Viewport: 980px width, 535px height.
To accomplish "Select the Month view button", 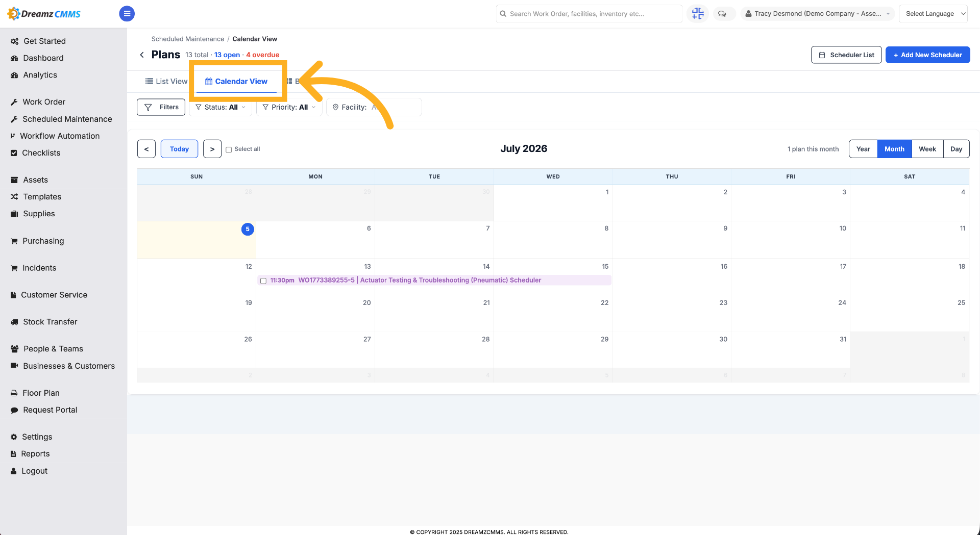I will [x=894, y=149].
